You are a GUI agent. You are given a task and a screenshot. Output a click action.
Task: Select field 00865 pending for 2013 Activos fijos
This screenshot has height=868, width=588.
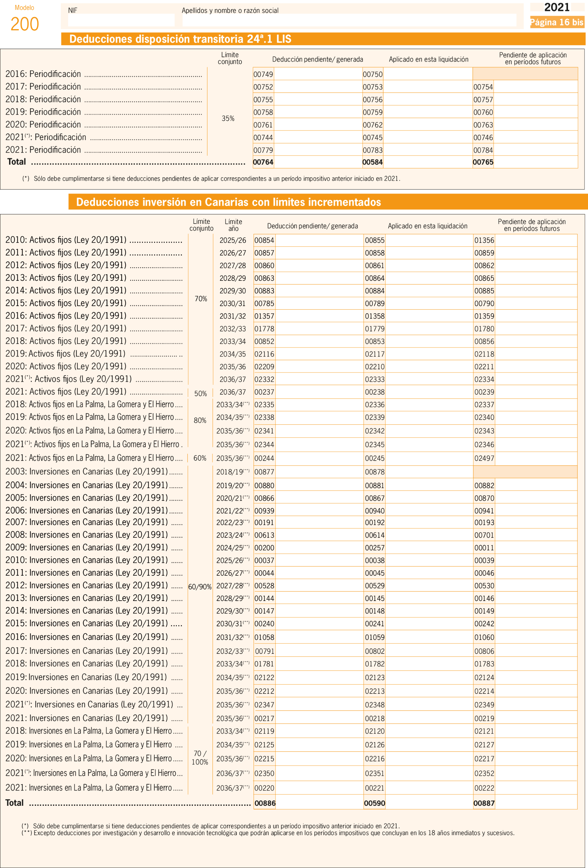pos(536,278)
